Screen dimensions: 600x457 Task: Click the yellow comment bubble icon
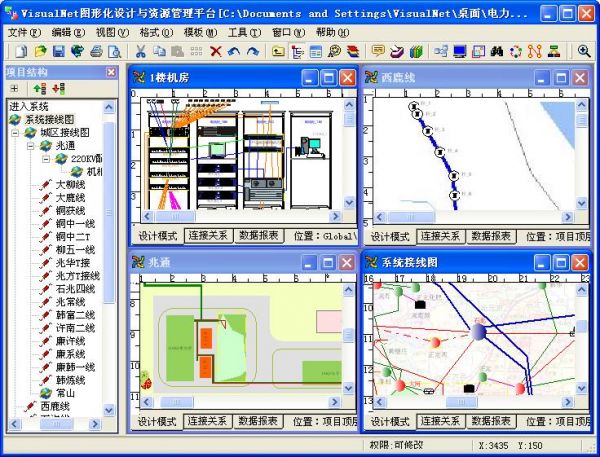pos(378,51)
